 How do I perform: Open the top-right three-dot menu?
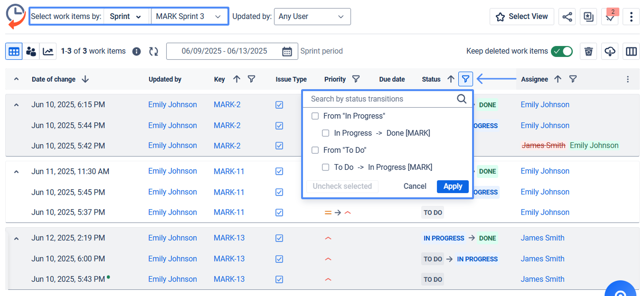pyautogui.click(x=631, y=17)
